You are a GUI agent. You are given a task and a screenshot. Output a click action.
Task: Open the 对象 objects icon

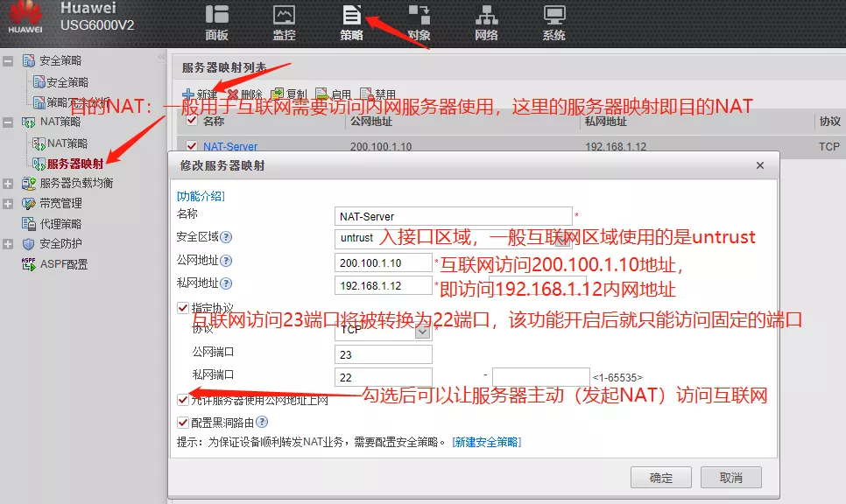point(419,22)
